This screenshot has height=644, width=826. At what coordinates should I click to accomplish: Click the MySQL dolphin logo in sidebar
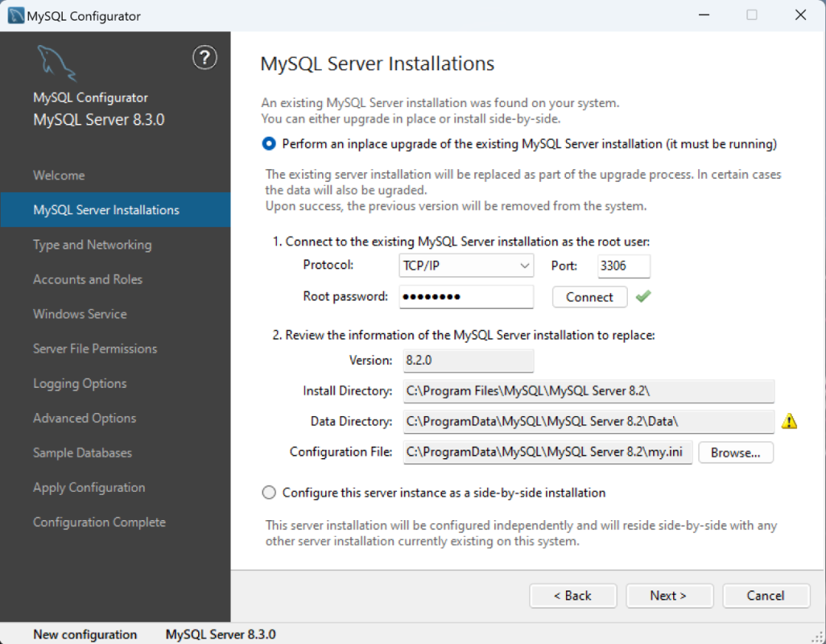57,63
